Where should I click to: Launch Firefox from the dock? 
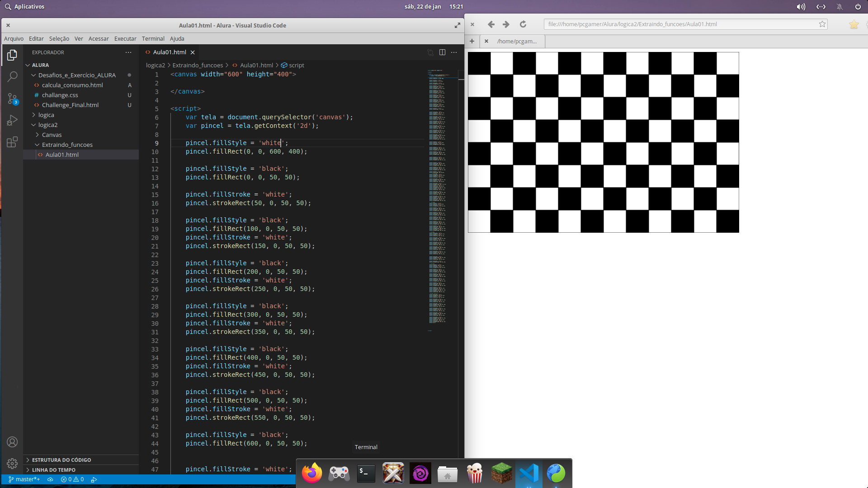312,473
